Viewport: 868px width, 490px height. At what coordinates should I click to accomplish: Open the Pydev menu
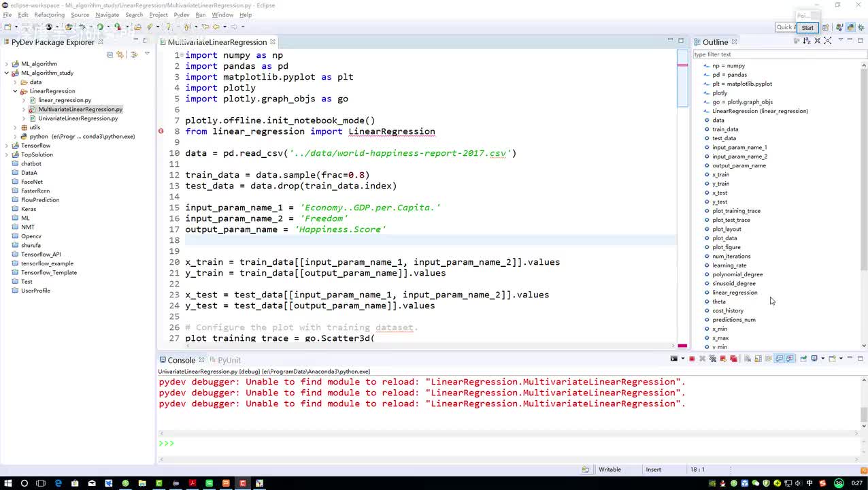pyautogui.click(x=181, y=14)
